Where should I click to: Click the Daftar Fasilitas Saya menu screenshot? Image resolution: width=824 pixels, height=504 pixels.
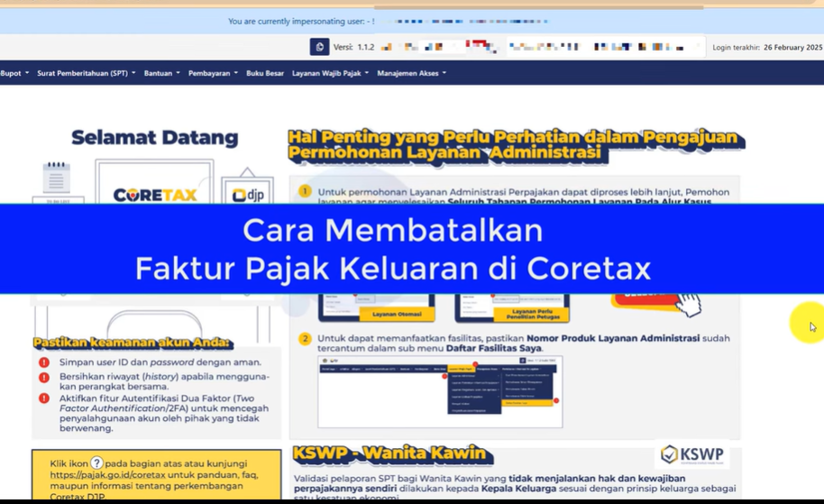(x=440, y=392)
